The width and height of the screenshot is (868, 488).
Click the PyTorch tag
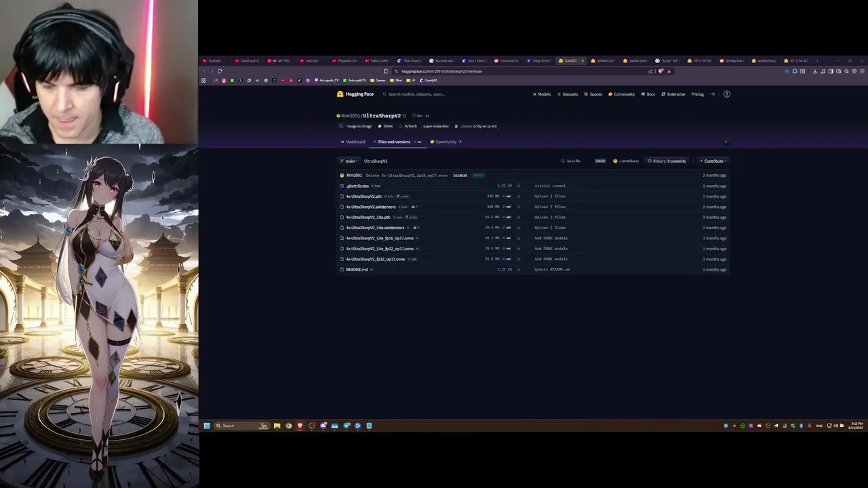tap(408, 126)
